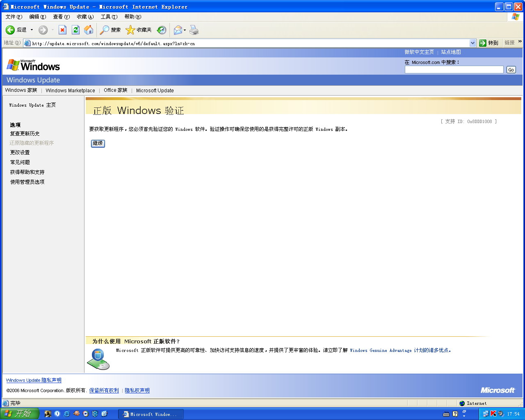
Task: Open the network connection tray icon
Action: coord(486,414)
